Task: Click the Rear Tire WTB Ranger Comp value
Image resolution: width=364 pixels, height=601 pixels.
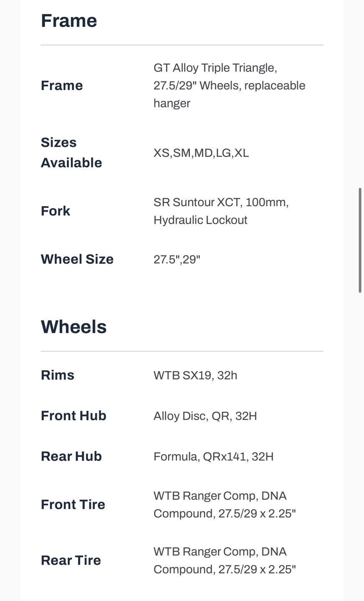Action: click(225, 561)
